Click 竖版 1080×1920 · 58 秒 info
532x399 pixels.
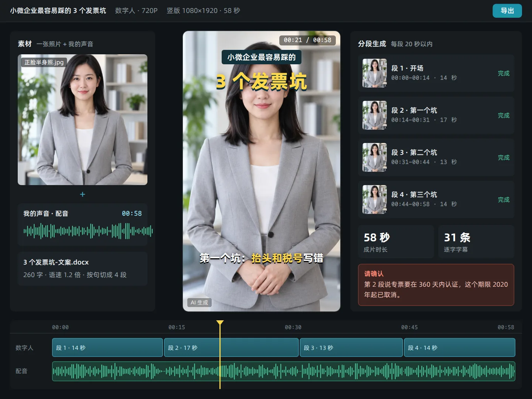click(203, 11)
